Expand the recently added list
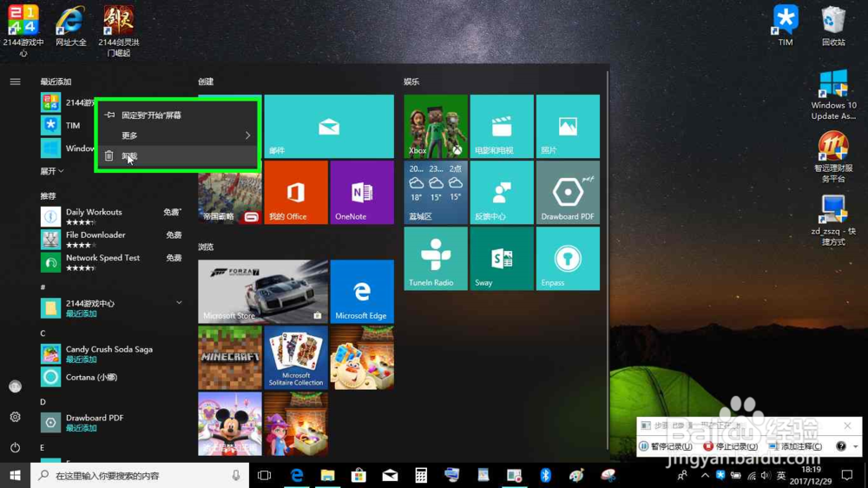This screenshot has height=488, width=868. (x=52, y=171)
